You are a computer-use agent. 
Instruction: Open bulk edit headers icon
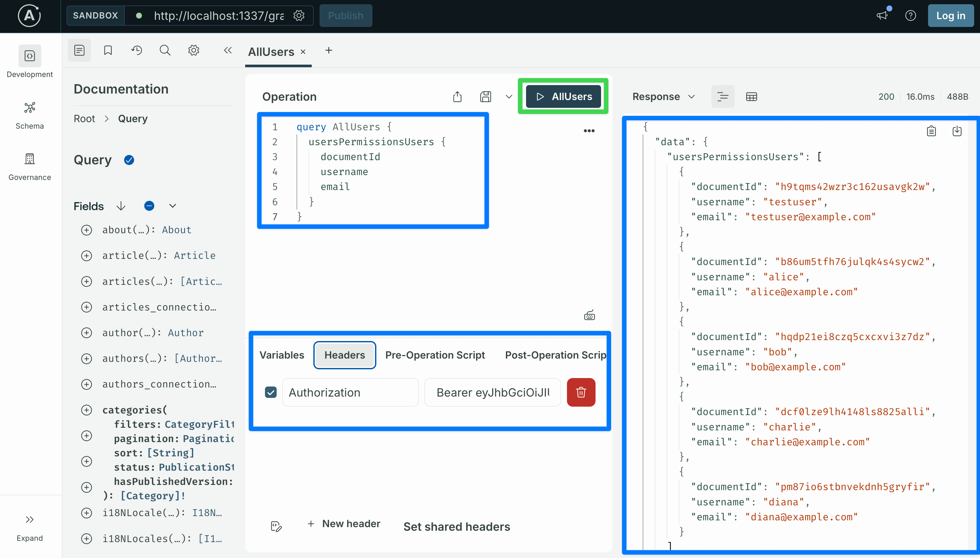[276, 526]
